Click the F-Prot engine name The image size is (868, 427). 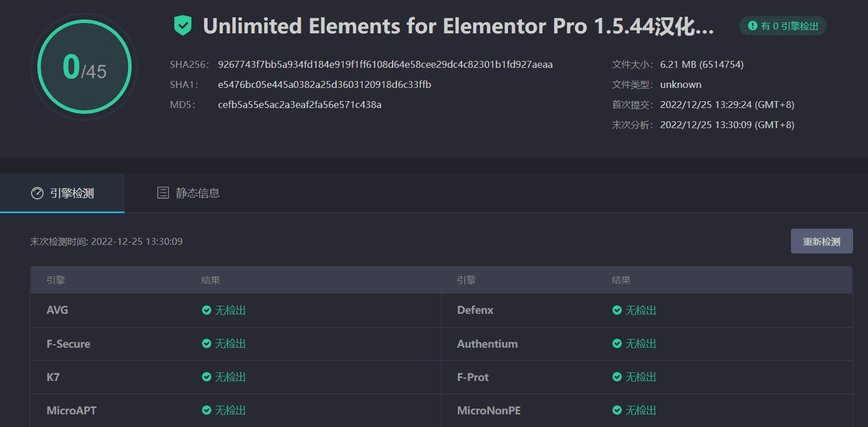click(473, 377)
